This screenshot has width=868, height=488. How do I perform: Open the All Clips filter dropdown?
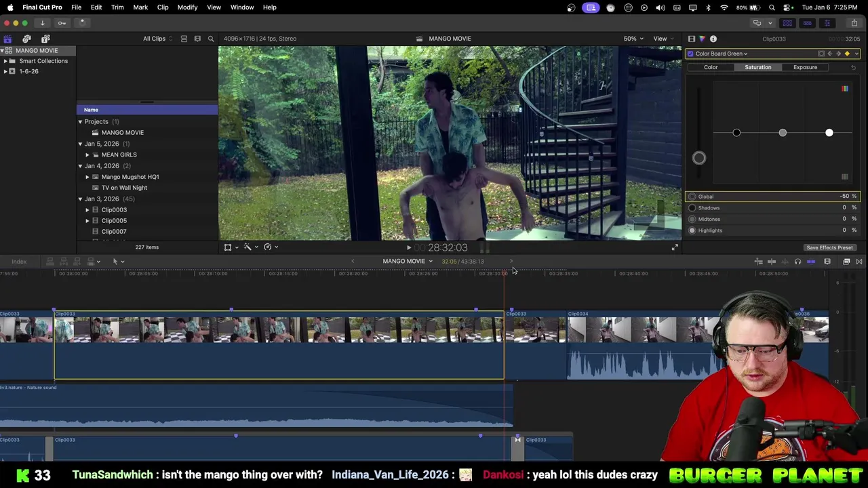click(x=157, y=39)
